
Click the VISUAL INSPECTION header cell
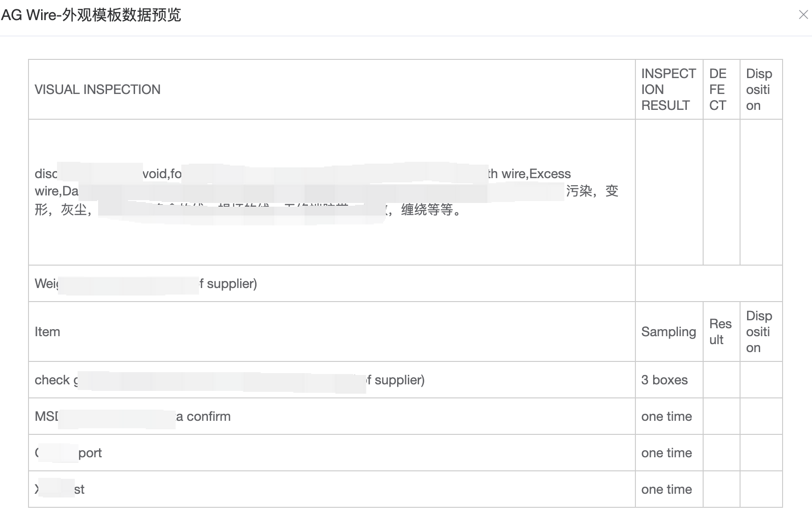[x=98, y=89]
